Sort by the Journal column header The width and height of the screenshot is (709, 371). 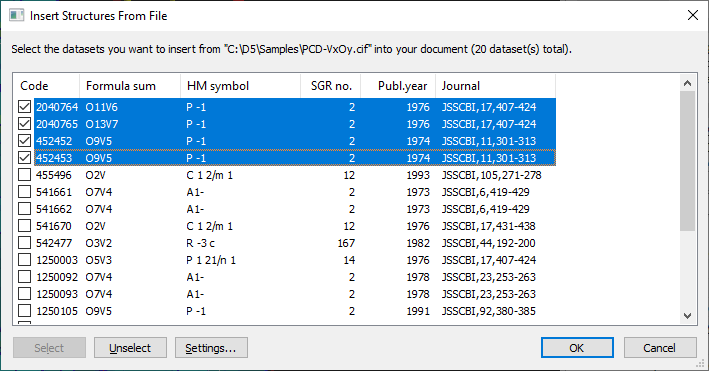[496, 86]
